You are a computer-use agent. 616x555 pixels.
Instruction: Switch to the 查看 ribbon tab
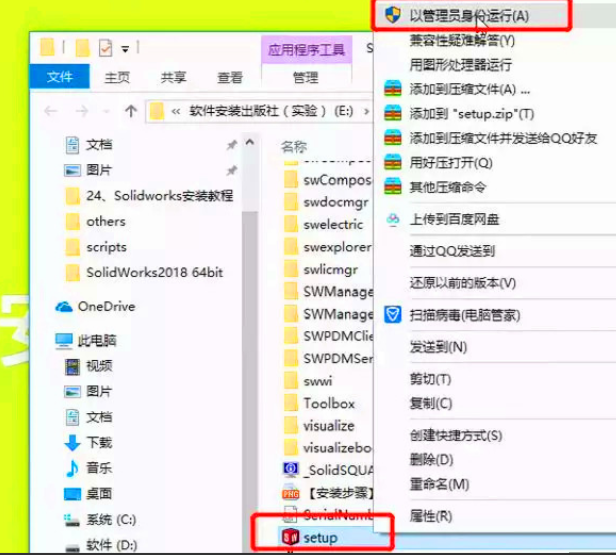pos(230,77)
